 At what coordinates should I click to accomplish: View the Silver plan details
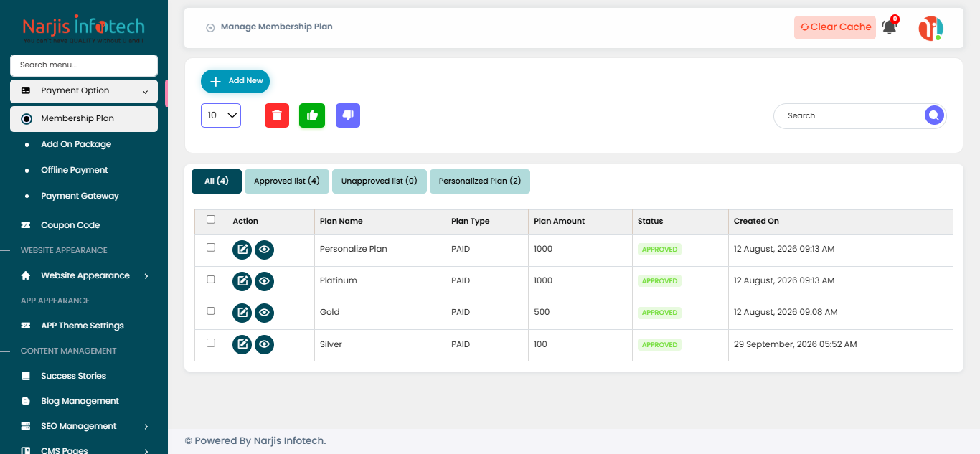pos(265,345)
